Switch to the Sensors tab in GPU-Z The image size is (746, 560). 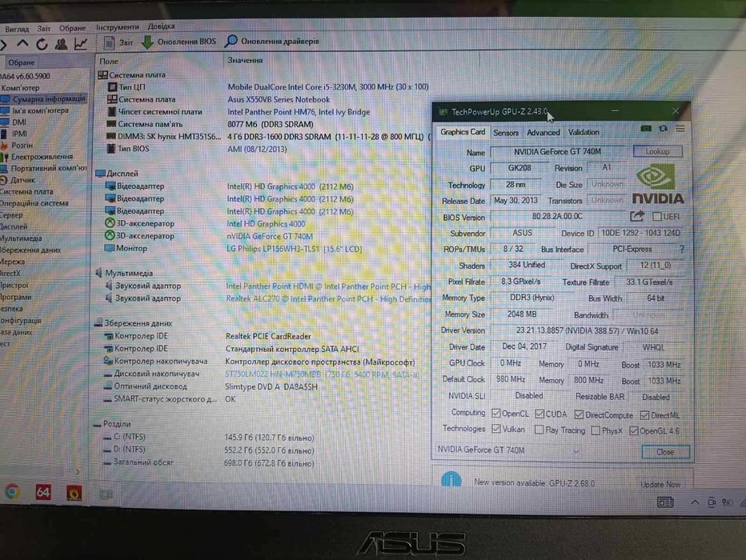506,133
